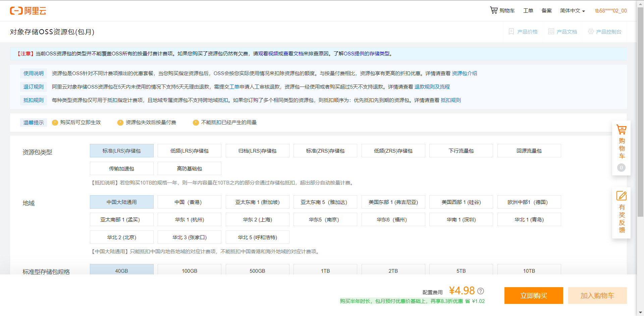Open the 查看文档 link in notice
The image size is (644, 316).
point(293,54)
